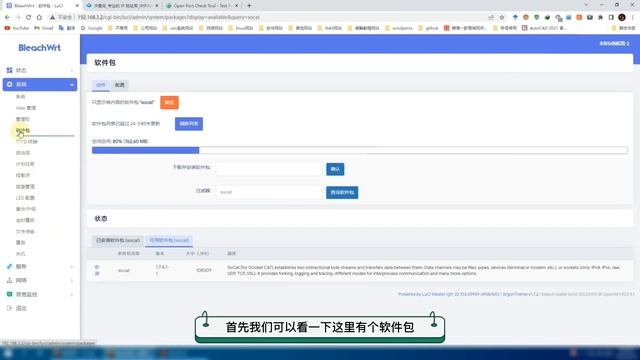Screen dimensions: 640x360
Task: Click the download and install package input
Action: [269, 169]
